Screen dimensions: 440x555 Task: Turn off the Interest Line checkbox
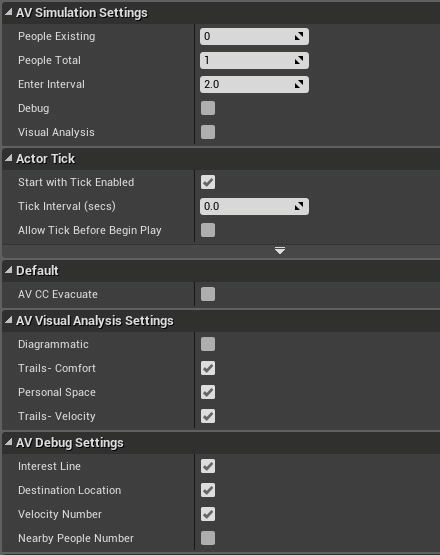coord(208,466)
